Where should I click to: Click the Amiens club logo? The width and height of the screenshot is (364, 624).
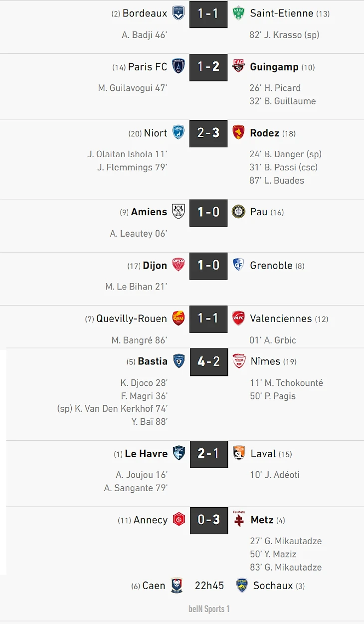[x=179, y=212]
